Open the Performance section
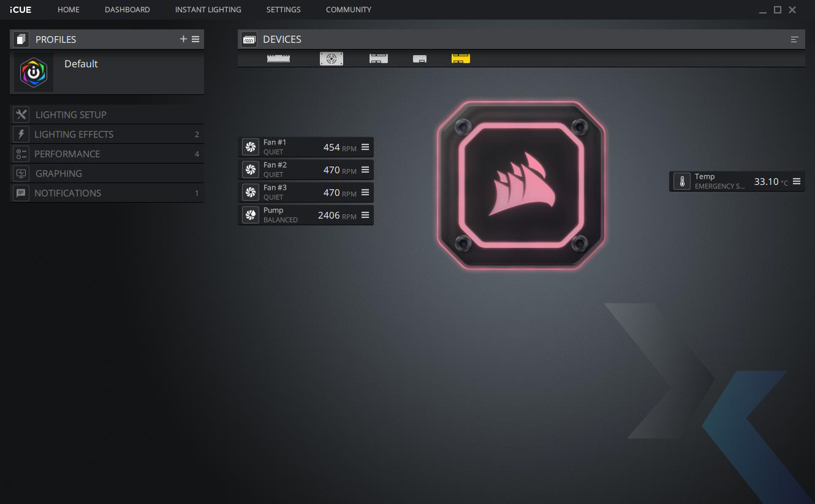The width and height of the screenshot is (815, 504). (x=67, y=154)
